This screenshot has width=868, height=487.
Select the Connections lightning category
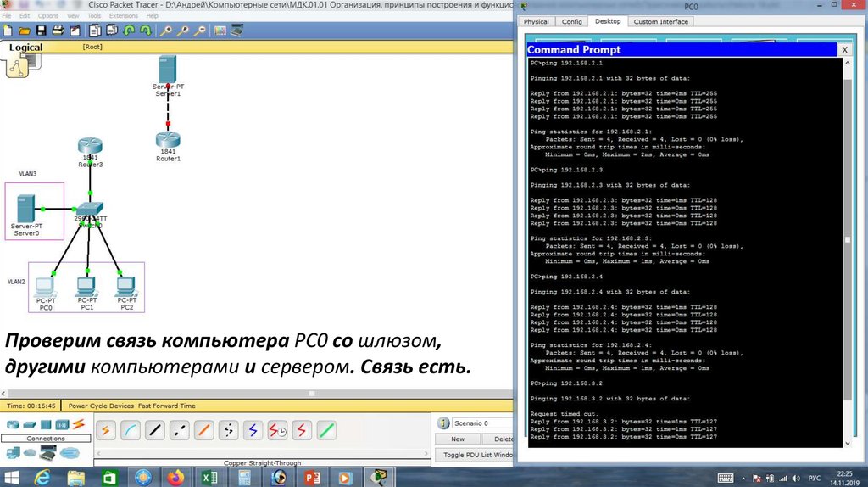[x=79, y=425]
